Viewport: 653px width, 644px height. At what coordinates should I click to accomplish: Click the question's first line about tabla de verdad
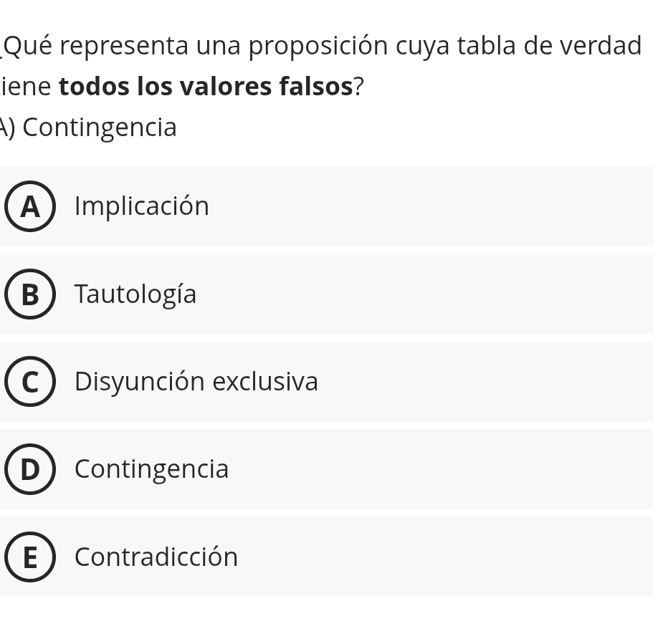click(321, 46)
